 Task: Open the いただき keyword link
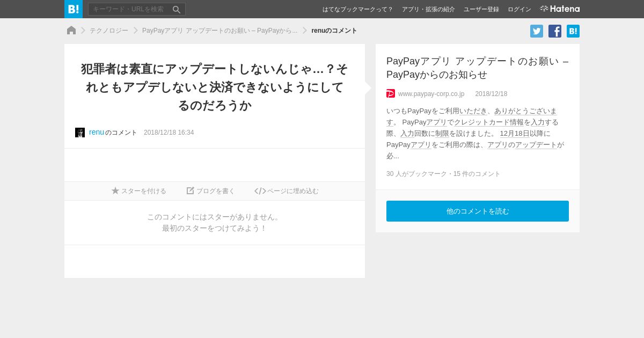click(x=473, y=111)
